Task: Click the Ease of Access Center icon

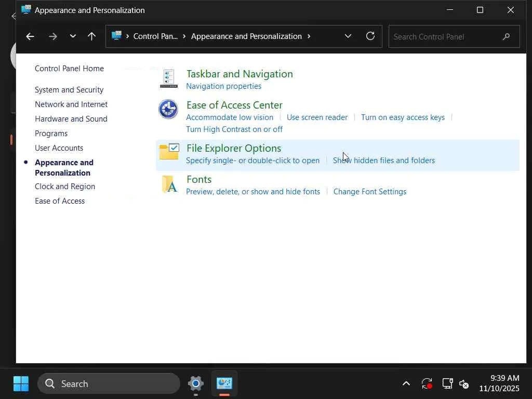Action: click(168, 109)
